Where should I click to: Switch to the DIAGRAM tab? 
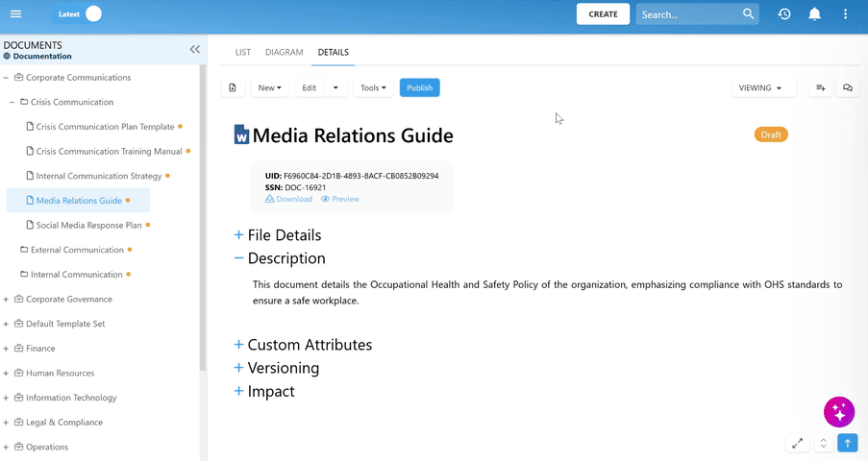[x=284, y=52]
